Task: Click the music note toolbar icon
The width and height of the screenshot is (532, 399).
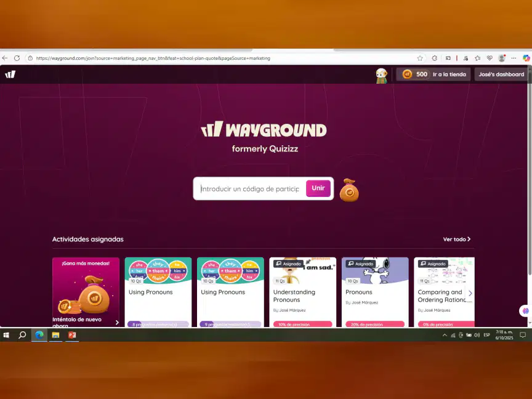Action: pos(466,58)
